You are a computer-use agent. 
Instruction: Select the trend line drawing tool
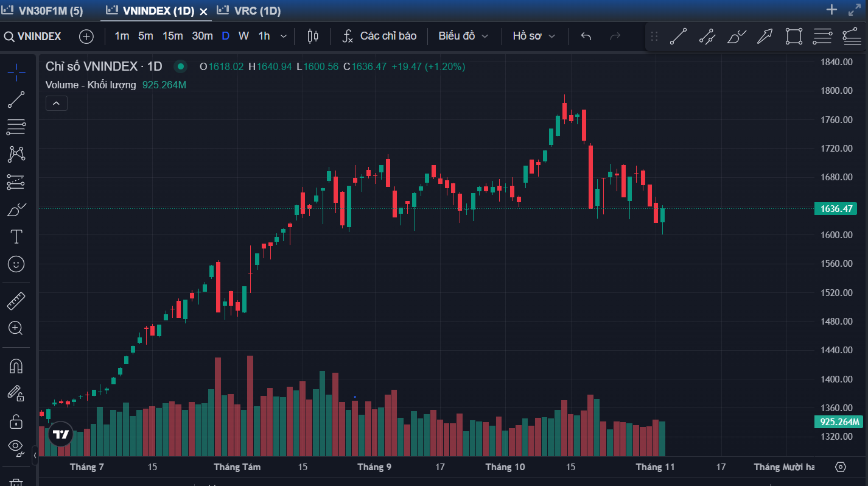pyautogui.click(x=16, y=100)
